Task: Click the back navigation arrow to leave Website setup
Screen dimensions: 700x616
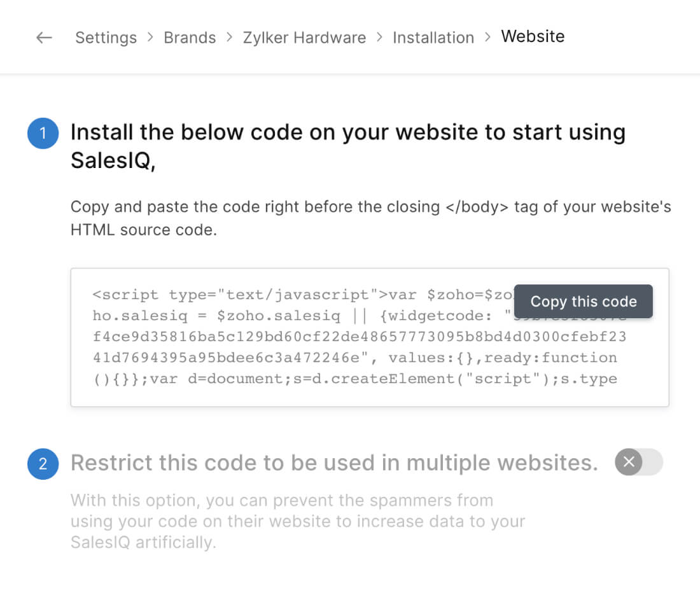Action: 43,37
